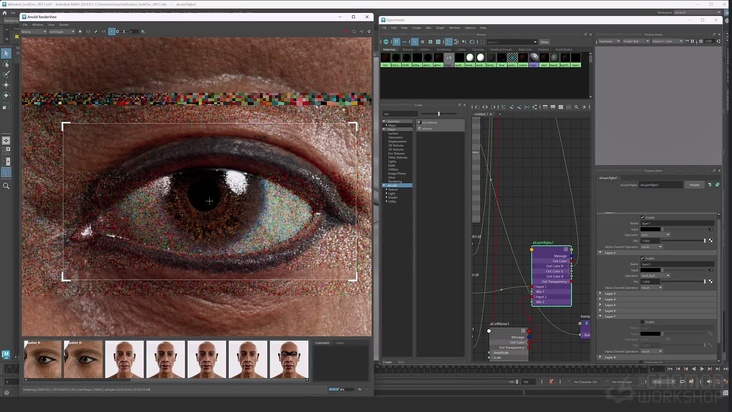Open the Hardware renderer dropdown in Material Viewer

[609, 41]
